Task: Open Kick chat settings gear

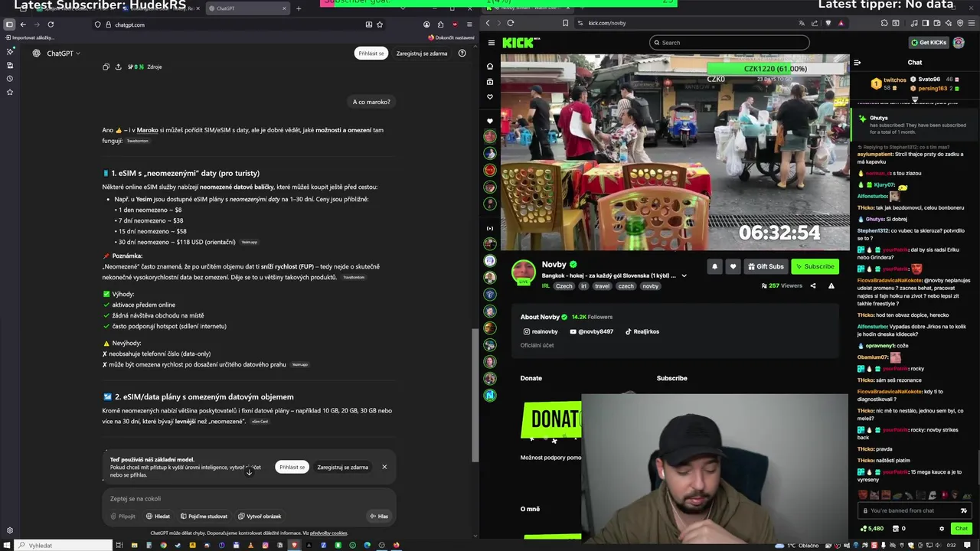Action: tap(942, 528)
